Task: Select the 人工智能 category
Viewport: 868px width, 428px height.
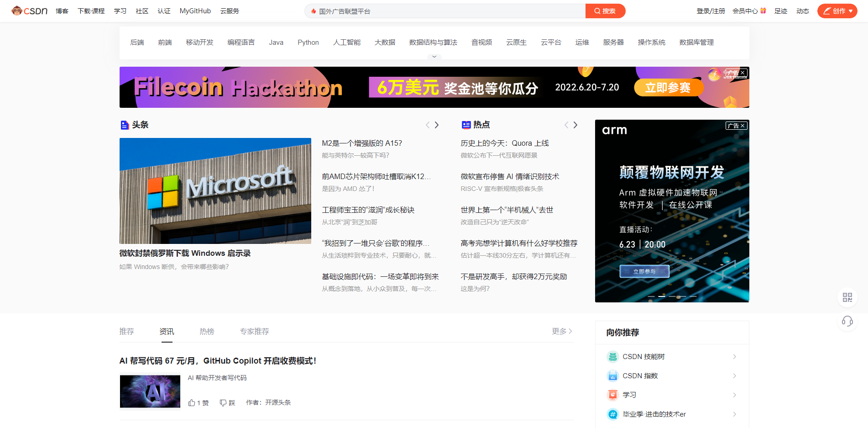Action: pos(347,42)
